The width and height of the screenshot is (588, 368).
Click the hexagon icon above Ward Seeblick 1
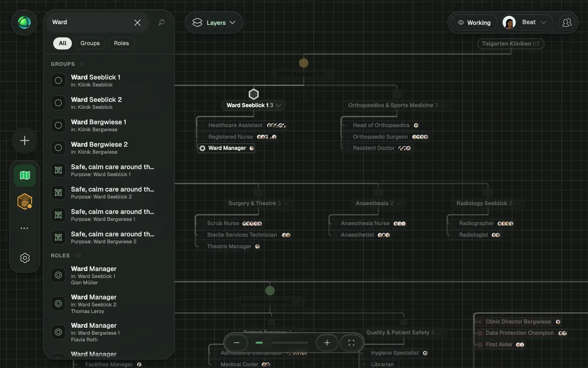(x=253, y=94)
